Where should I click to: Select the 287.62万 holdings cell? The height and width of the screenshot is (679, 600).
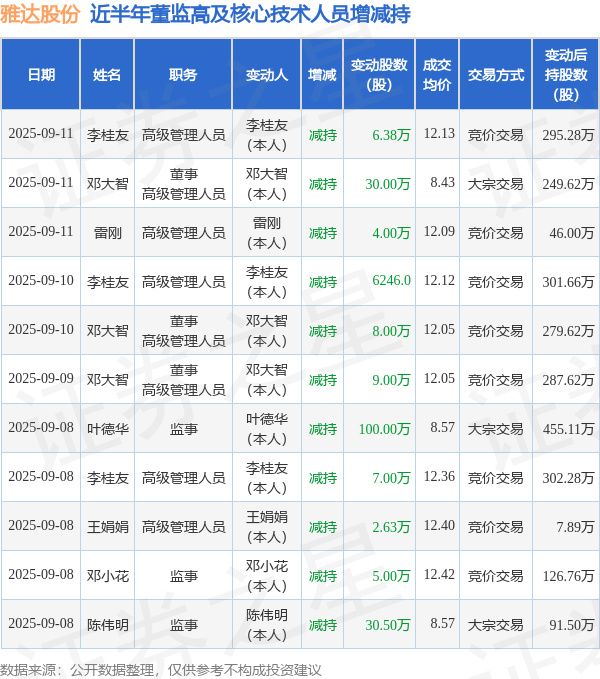[x=568, y=379]
